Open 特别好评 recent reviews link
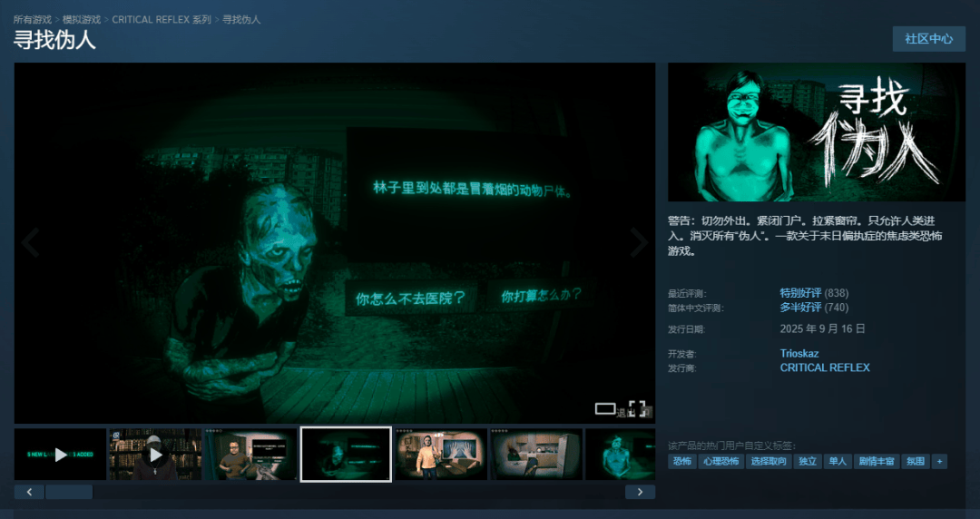980x519 pixels. pyautogui.click(x=800, y=293)
